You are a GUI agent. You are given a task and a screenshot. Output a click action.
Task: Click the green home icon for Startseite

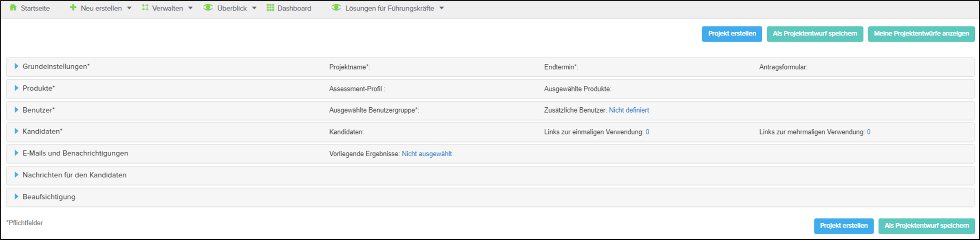[x=13, y=8]
